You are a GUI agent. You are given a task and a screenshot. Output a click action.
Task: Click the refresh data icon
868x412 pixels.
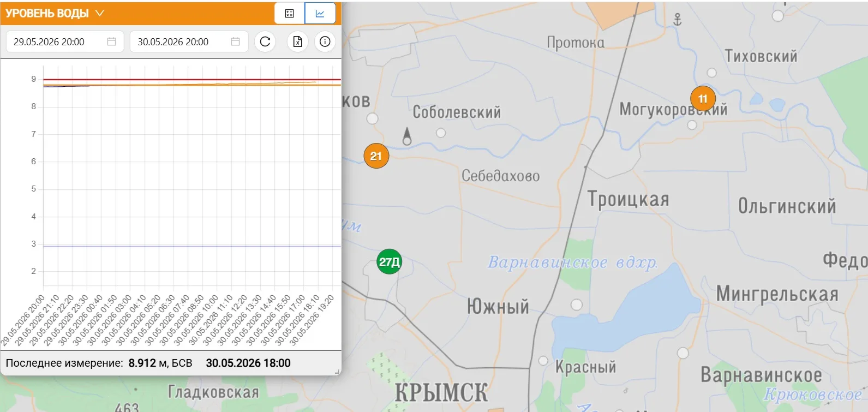pos(265,41)
